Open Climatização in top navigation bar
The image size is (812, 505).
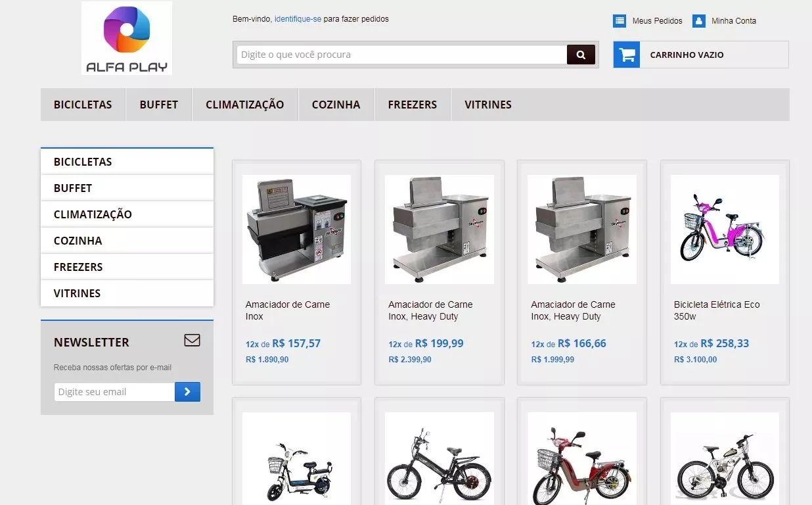click(x=245, y=105)
